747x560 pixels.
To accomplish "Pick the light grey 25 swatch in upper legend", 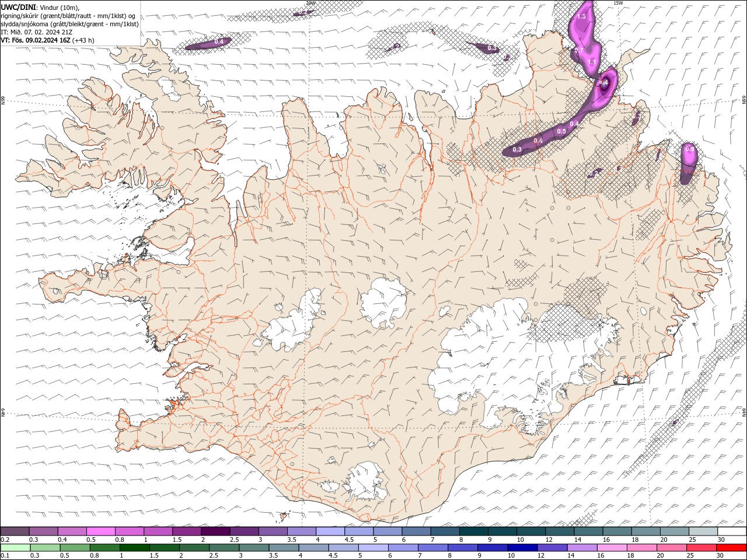I will click(703, 531).
